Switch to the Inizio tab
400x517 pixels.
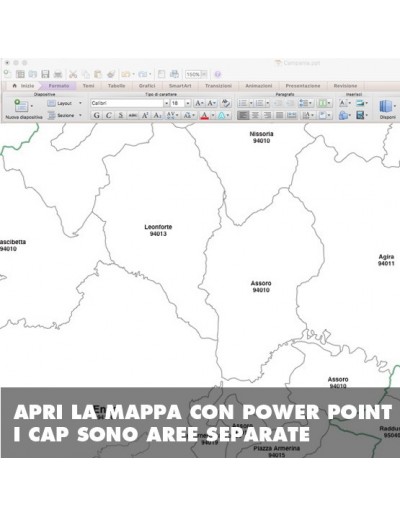24,86
